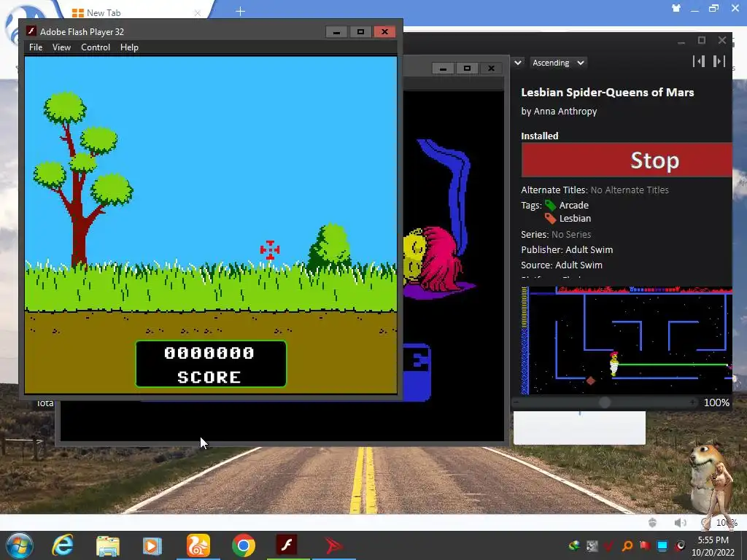Click the game title Lesbian Spider-Queens of Mars

(608, 93)
